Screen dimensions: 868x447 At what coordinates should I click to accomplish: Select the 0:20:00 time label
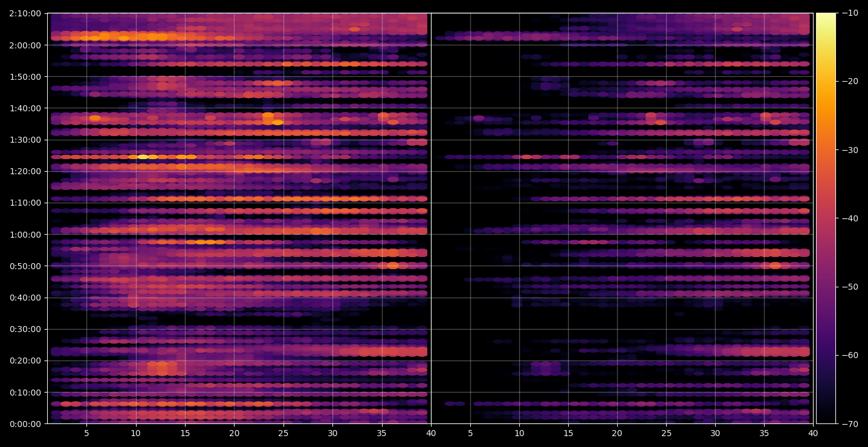(x=25, y=361)
